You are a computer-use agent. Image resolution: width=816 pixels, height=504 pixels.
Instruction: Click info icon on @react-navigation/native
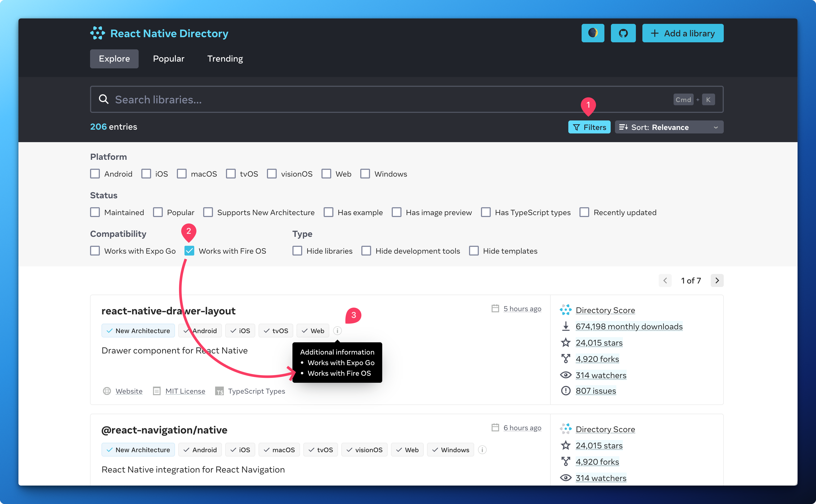[482, 450]
